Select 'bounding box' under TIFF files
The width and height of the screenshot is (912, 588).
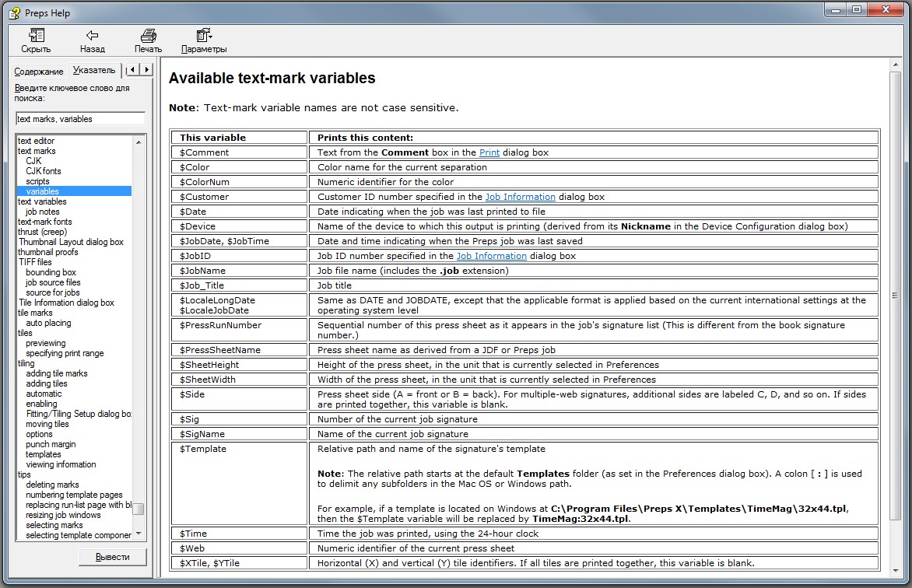point(51,272)
